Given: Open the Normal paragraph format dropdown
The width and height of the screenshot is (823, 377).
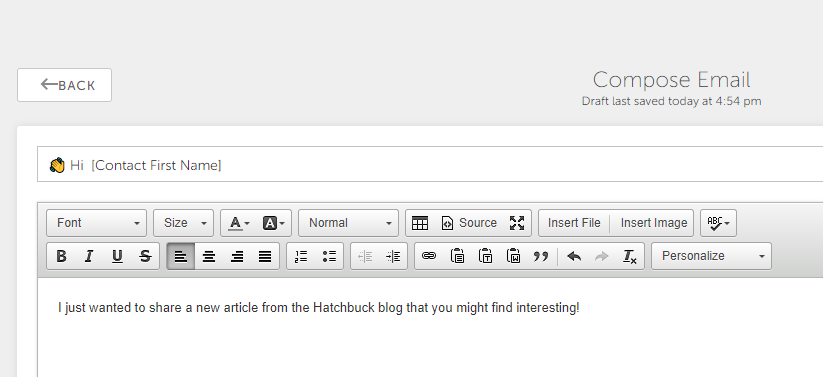Looking at the screenshot, I should click(x=349, y=223).
